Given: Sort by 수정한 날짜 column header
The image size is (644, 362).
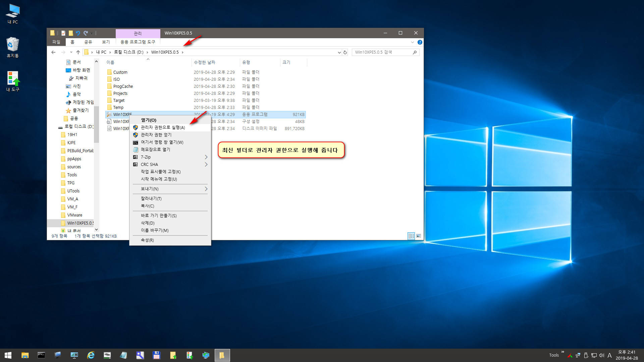Looking at the screenshot, I should [x=216, y=62].
